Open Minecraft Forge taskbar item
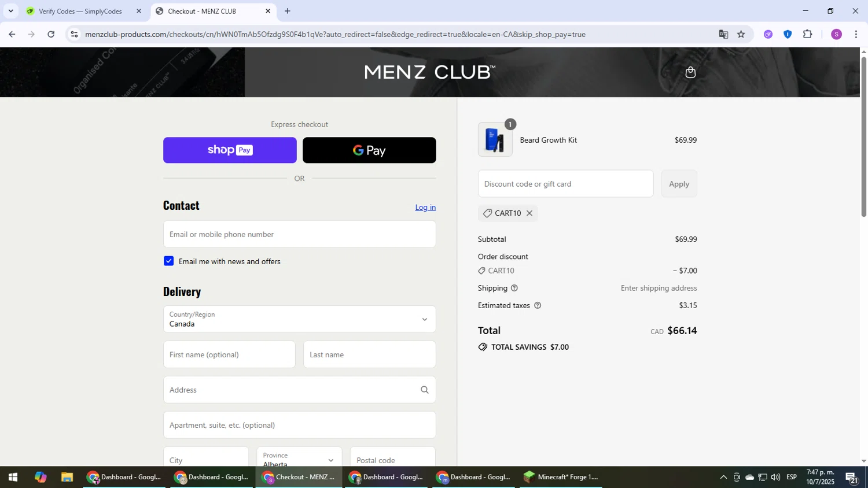The image size is (868, 488). coord(561,477)
